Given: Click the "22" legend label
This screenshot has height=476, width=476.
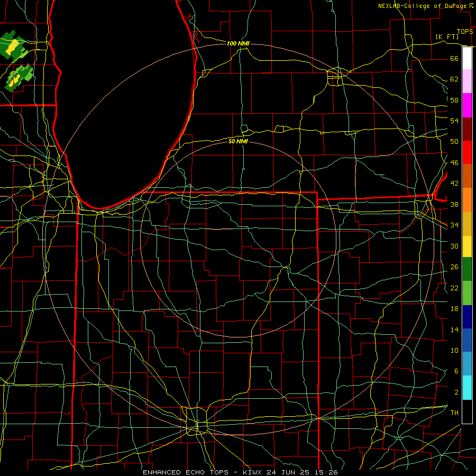Looking at the screenshot, I should (x=454, y=288).
